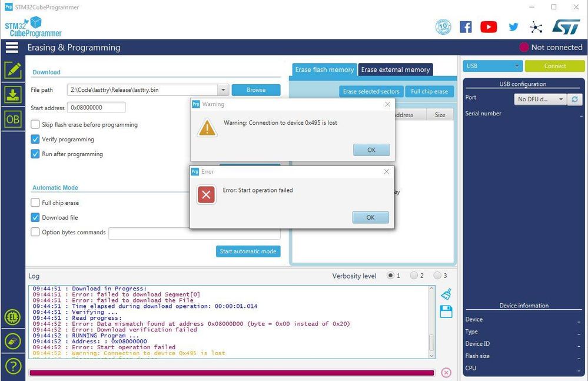Click the green Connect button
588x381 pixels.
coord(554,66)
